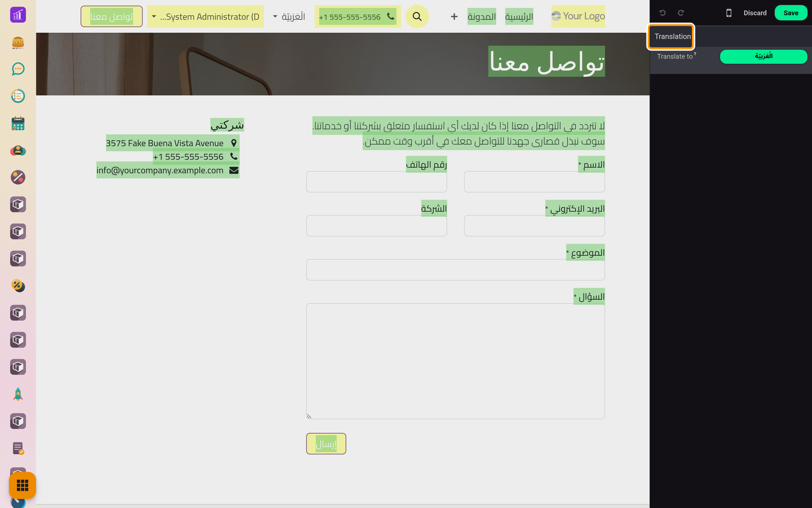Click the Discard button
Viewport: 812px width, 508px height.
(x=755, y=13)
